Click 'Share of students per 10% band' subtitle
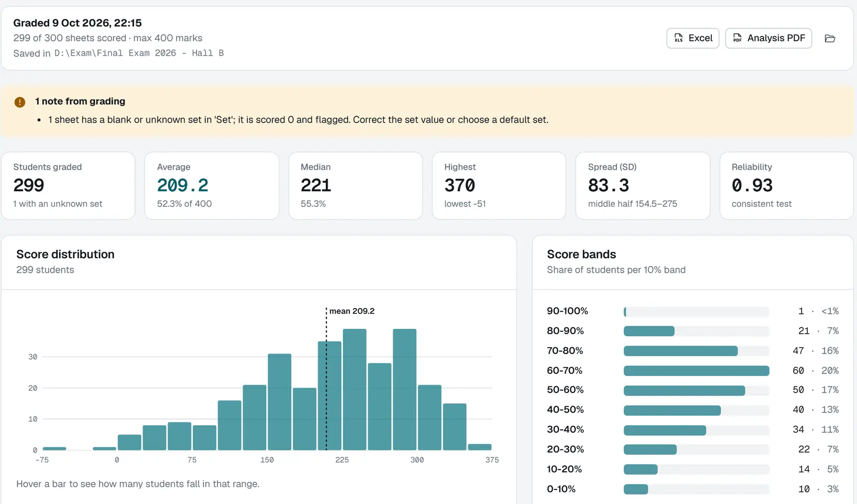Viewport: 857px width, 504px height. pyautogui.click(x=616, y=270)
